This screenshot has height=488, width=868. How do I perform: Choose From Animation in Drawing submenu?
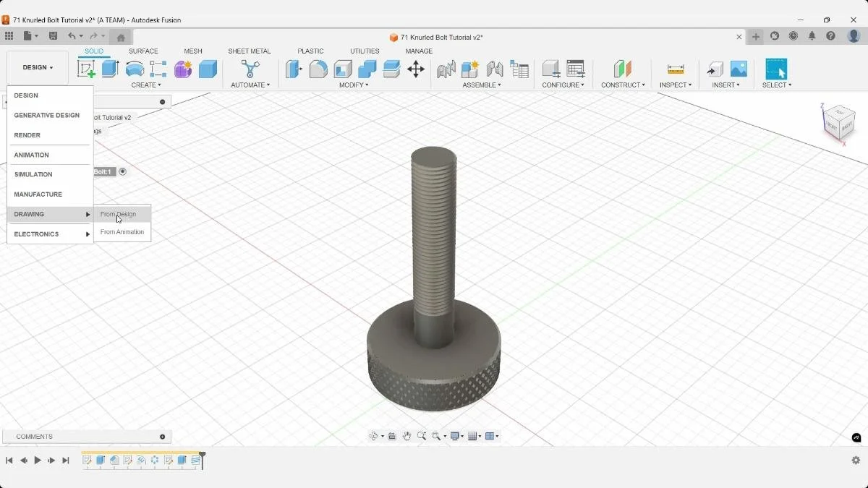point(122,232)
